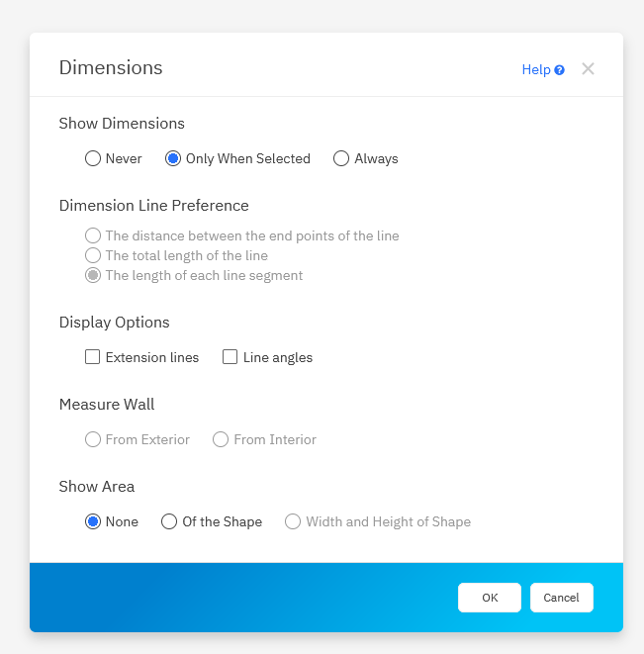
Task: Click the Help question mark icon
Action: pos(560,70)
